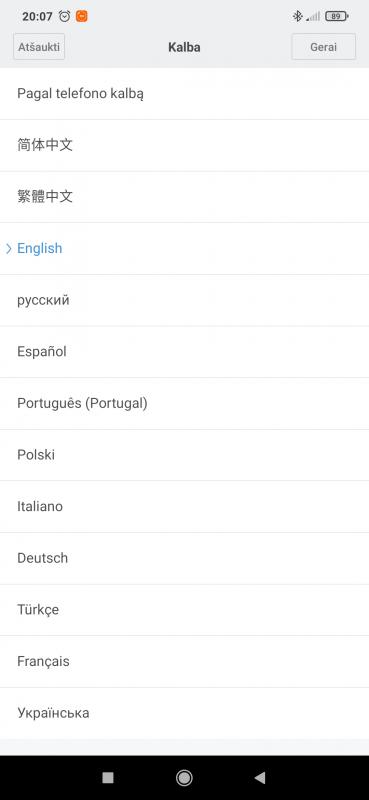Tap the battery indicator in status bar
Image resolution: width=369 pixels, height=800 pixels.
tap(336, 16)
